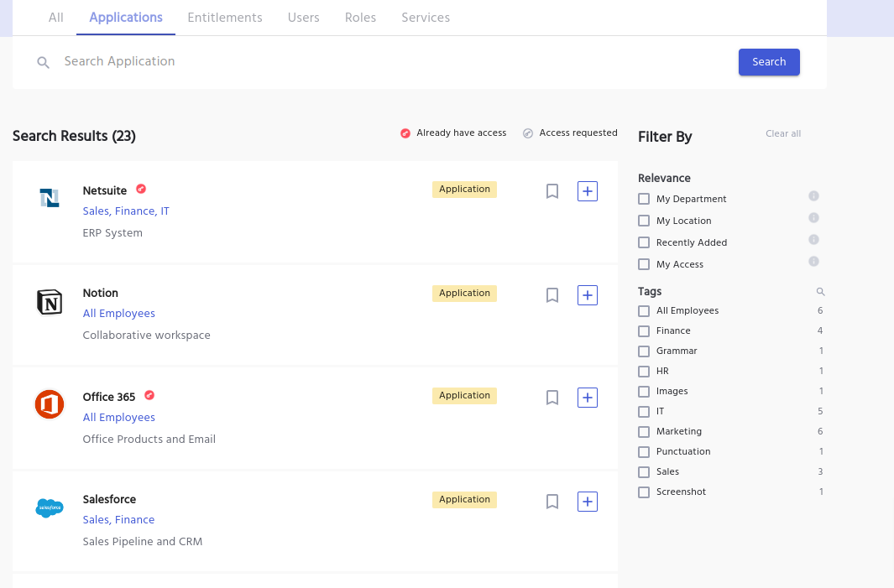Add Salesforce using the plus icon
The height and width of the screenshot is (588, 894).
[588, 502]
